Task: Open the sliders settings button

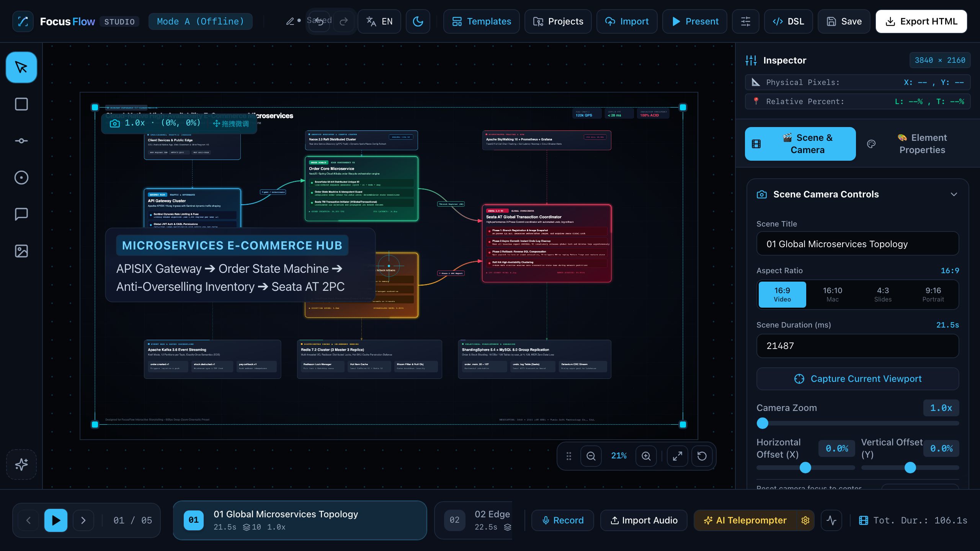Action: pyautogui.click(x=745, y=21)
